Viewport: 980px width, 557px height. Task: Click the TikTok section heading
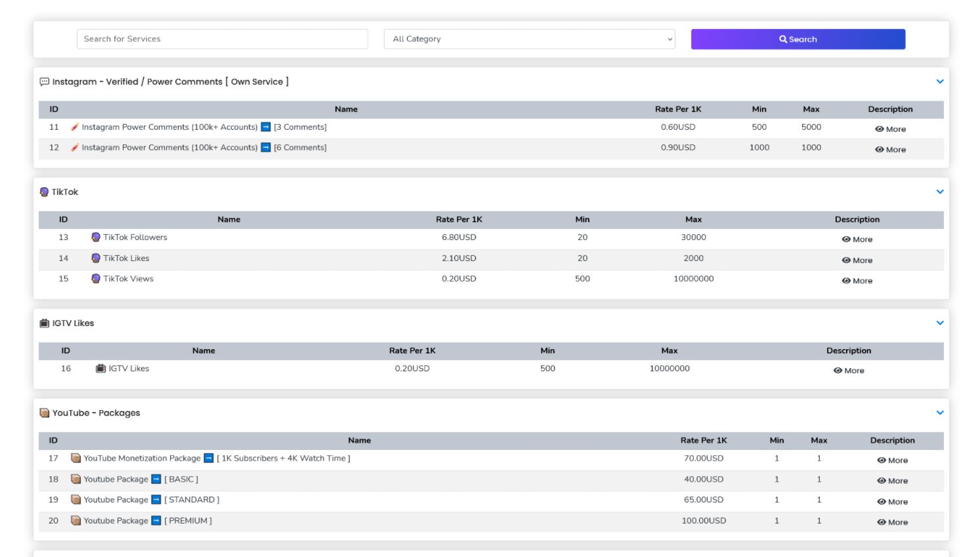[x=65, y=192]
